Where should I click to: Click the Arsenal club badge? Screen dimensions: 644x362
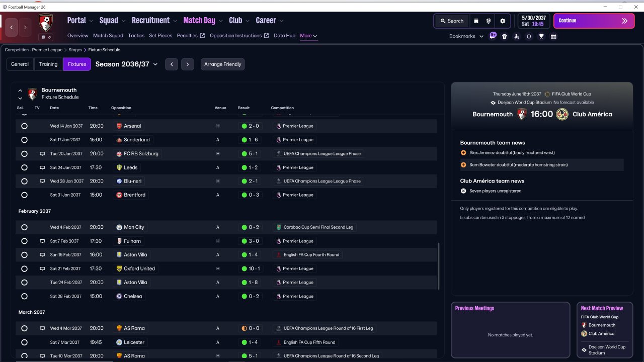click(x=119, y=126)
